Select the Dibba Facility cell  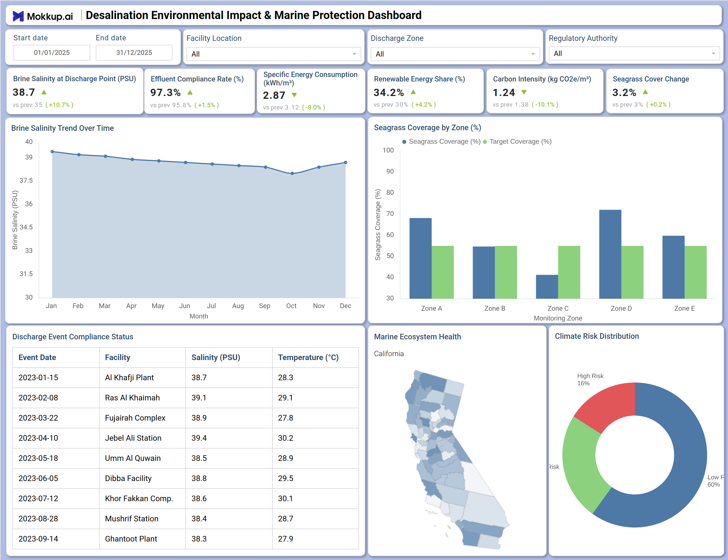(142, 479)
